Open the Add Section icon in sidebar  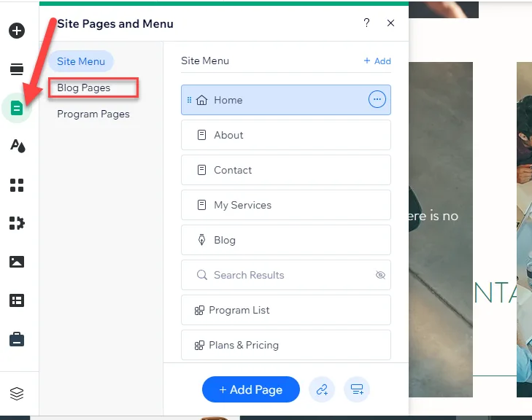pos(17,69)
